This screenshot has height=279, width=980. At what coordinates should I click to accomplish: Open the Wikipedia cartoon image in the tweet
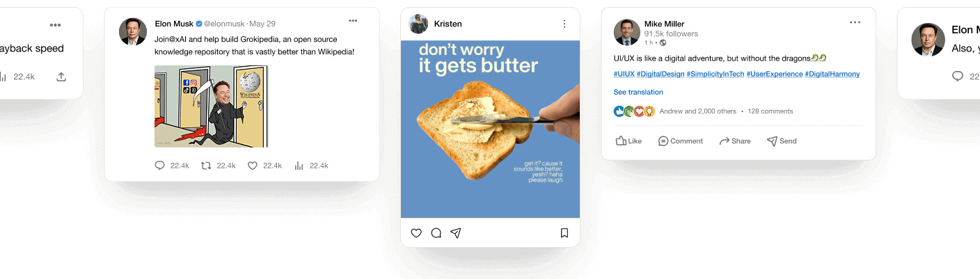(x=211, y=106)
